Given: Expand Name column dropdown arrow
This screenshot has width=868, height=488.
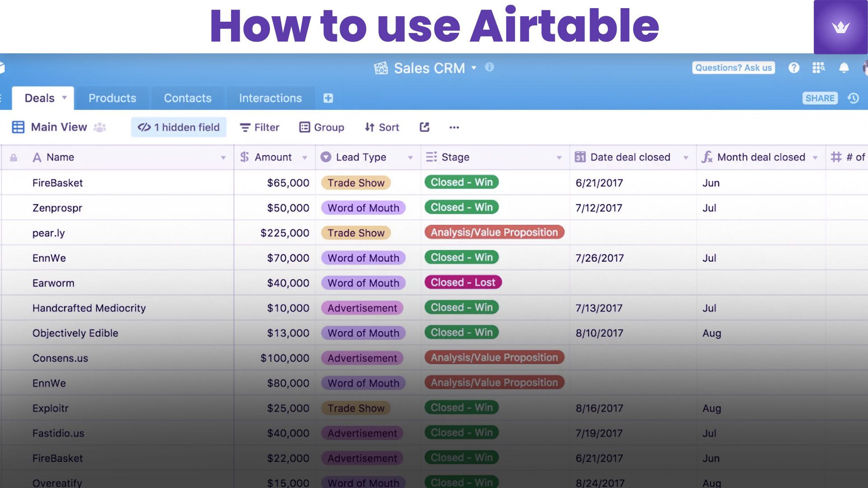Looking at the screenshot, I should click(x=223, y=158).
